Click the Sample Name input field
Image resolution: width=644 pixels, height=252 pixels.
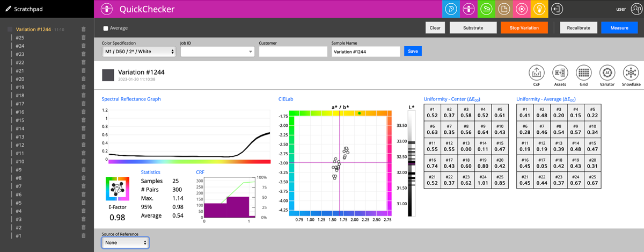pos(365,52)
